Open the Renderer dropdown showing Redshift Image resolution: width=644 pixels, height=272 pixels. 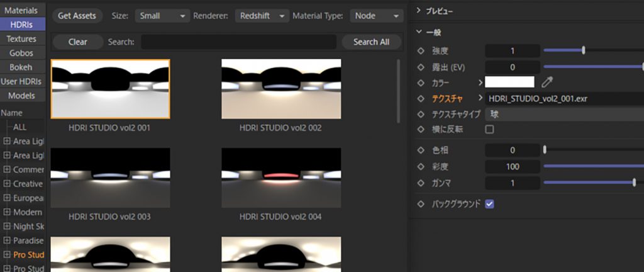click(262, 16)
